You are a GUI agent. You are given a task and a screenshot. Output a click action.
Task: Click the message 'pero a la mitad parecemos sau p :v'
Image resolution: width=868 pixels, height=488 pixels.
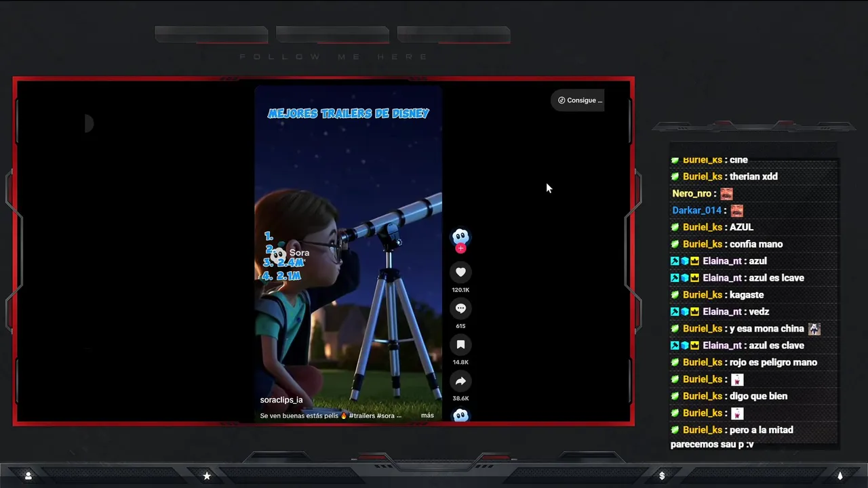tap(732, 437)
